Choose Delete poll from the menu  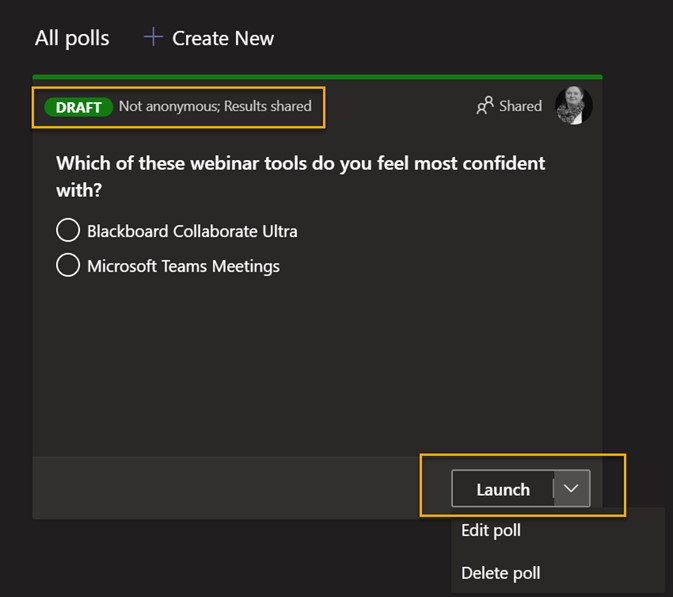pyautogui.click(x=501, y=573)
